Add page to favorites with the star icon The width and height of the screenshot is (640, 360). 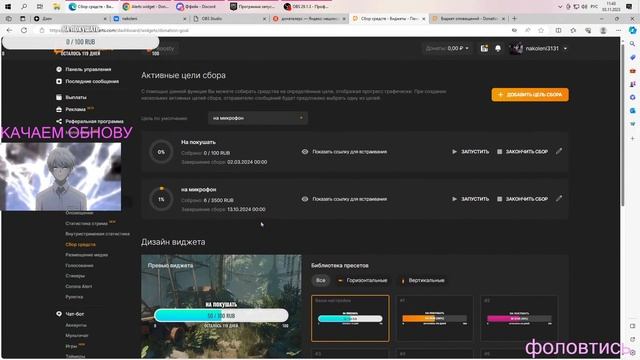(541, 30)
